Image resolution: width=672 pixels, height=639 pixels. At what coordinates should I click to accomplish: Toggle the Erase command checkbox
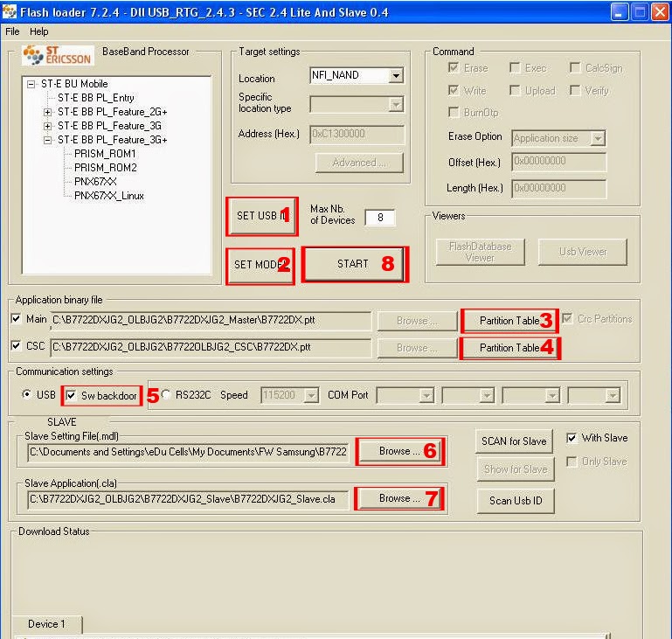click(454, 67)
